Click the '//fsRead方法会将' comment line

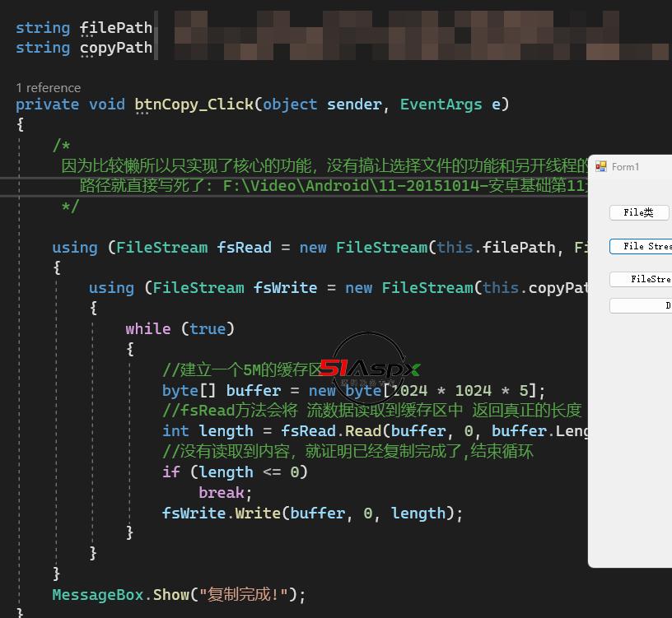pos(371,411)
